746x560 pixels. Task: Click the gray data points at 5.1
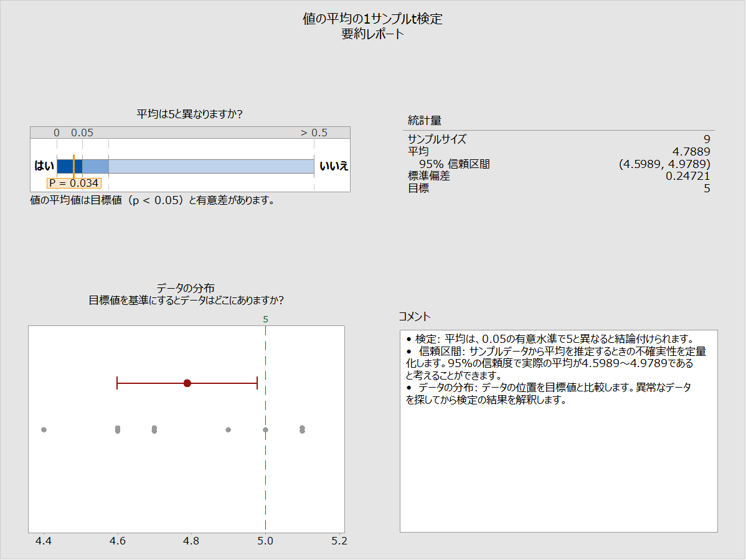pyautogui.click(x=302, y=430)
